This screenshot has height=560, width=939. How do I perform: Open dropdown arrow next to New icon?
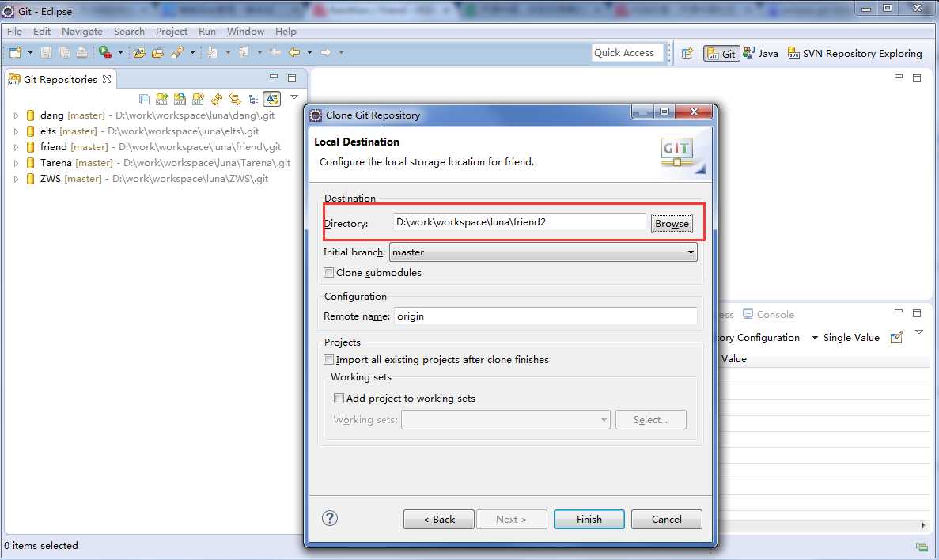30,53
